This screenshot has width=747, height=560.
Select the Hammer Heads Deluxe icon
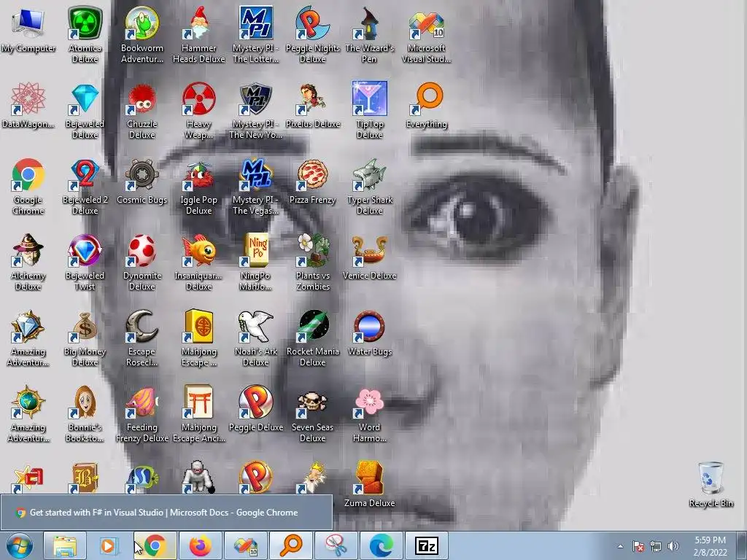coord(198,34)
